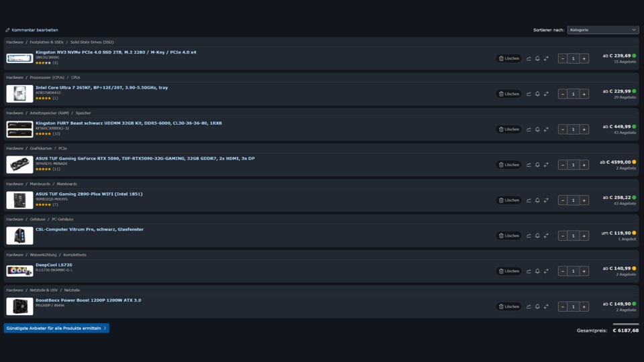
Task: Set price alert bell for Intel Core Ultra 7
Action: [537, 94]
